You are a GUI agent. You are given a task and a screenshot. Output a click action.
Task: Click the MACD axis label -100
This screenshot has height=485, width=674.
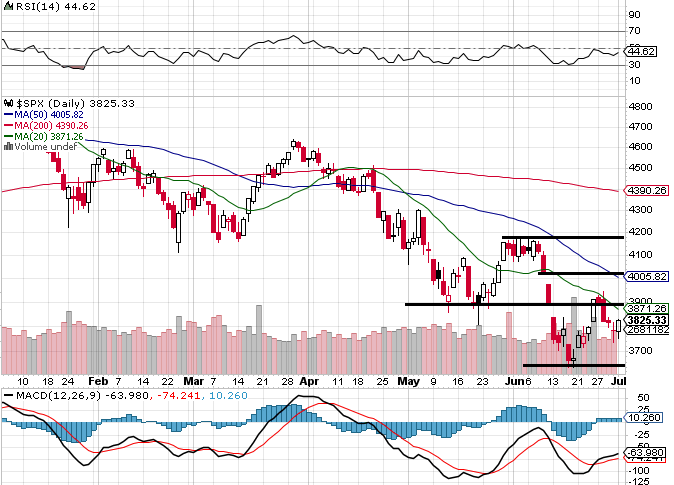(638, 471)
